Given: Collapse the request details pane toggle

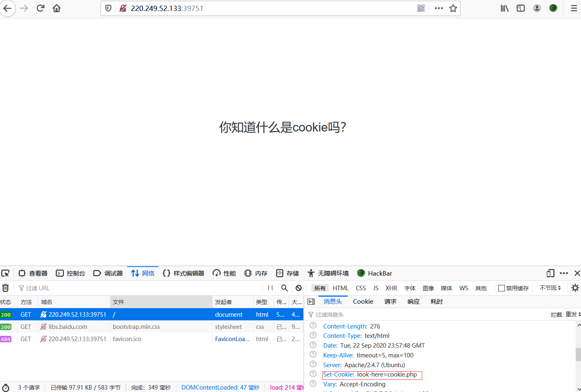Looking at the screenshot, I should tap(311, 302).
